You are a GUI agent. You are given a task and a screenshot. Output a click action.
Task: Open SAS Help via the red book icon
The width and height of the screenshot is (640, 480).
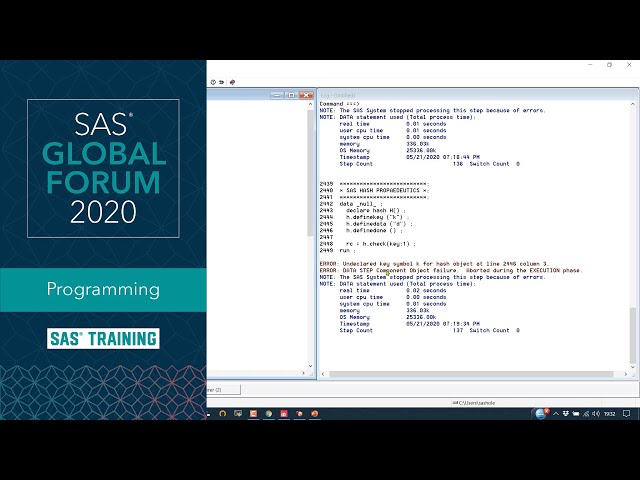232,82
